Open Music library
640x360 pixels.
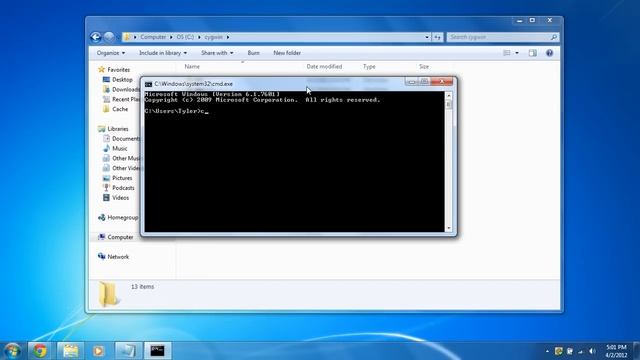tap(115, 149)
